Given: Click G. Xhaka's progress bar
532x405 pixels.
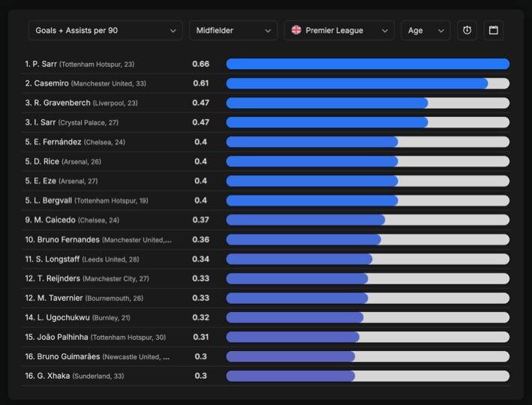Looking at the screenshot, I should 368,376.
